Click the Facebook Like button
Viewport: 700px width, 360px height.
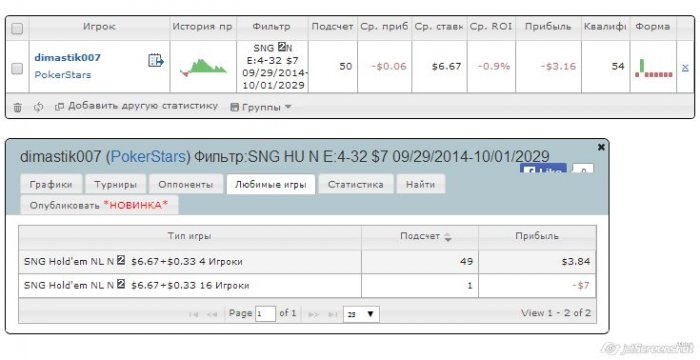tap(543, 169)
